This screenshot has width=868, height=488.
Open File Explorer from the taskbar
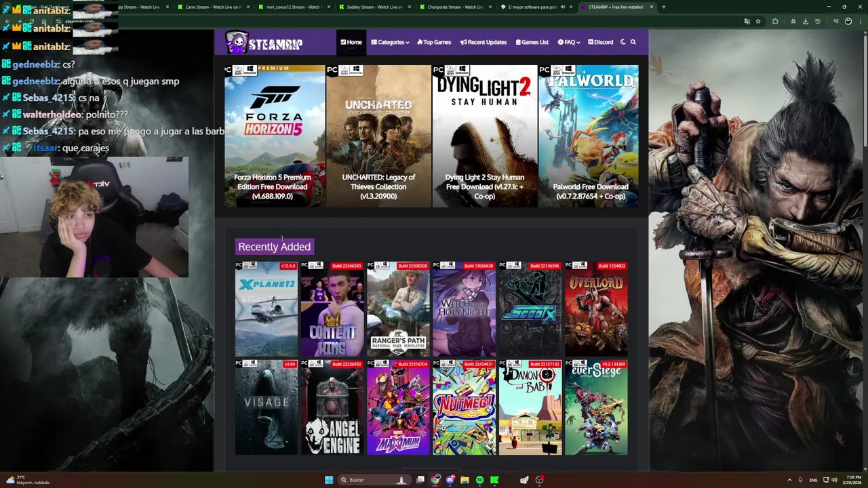pos(465,480)
